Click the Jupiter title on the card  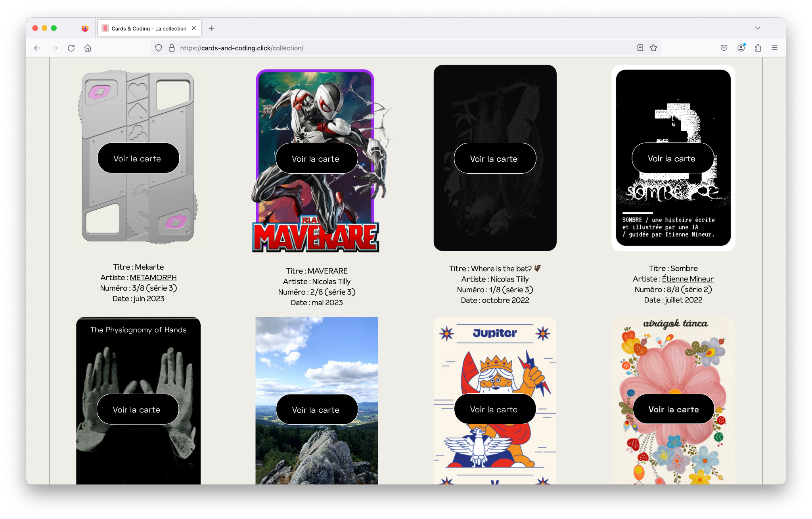click(495, 333)
